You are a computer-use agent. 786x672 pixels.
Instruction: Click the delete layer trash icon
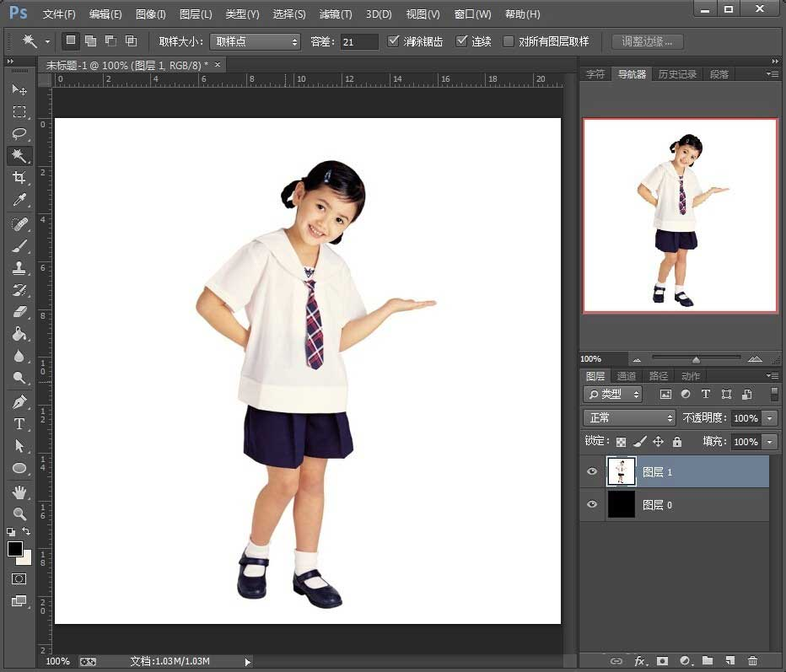(752, 661)
